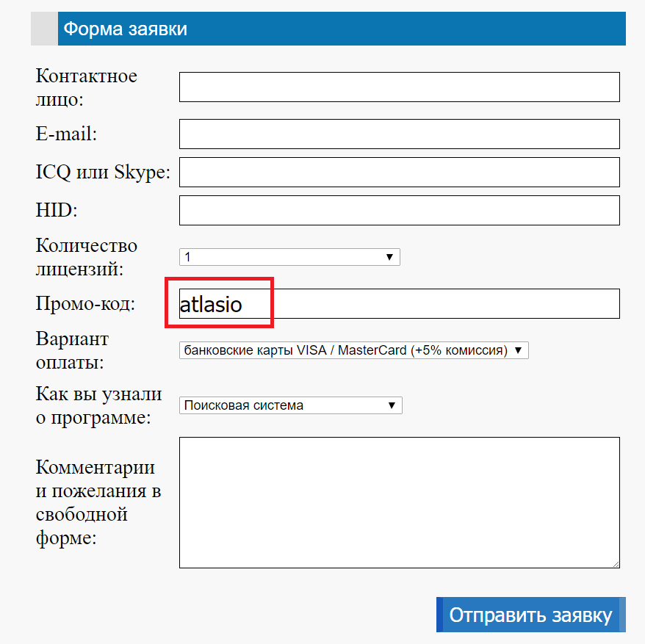The height and width of the screenshot is (644, 645).
Task: Click the Как вы узнали о программе label
Action: pyautogui.click(x=98, y=406)
